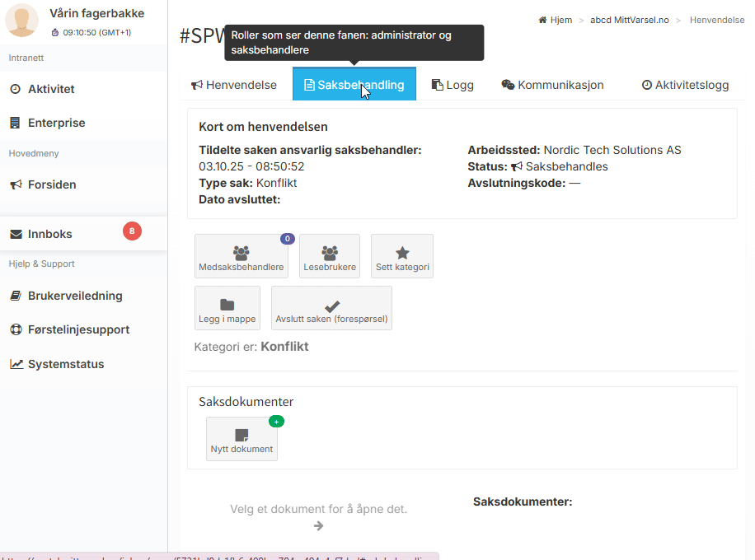Viewport: 755px width, 560px height.
Task: Click the green plus badge on Nytt dokument
Action: [x=276, y=422]
